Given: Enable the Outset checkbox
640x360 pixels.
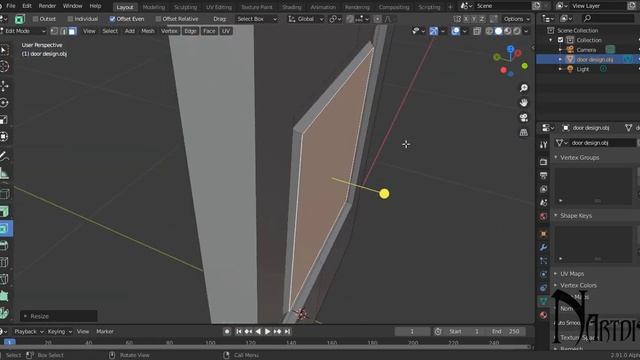Looking at the screenshot, I should coord(36,19).
